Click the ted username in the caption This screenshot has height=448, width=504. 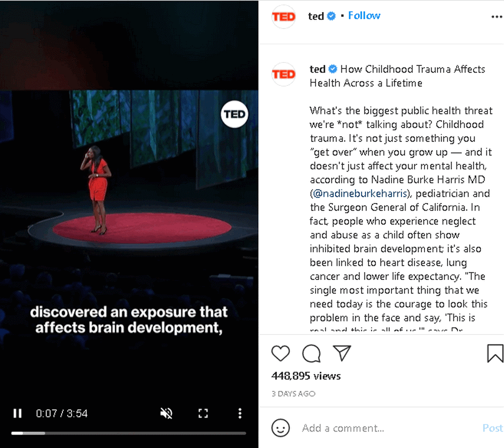(317, 69)
